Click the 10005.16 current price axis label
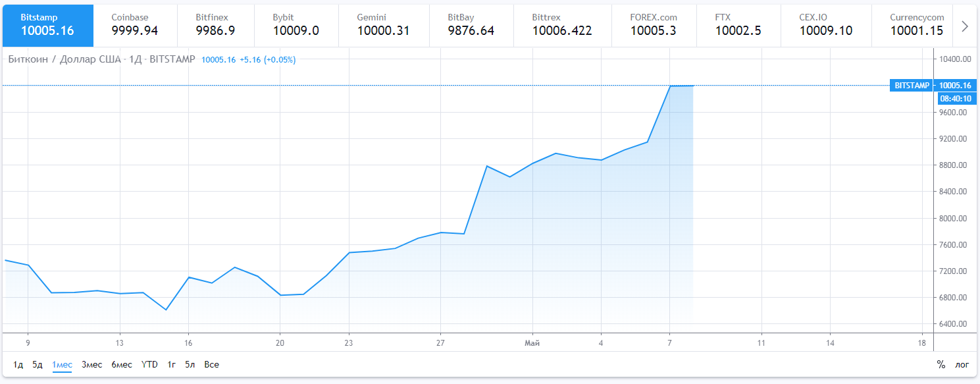980x384 pixels. click(x=956, y=86)
